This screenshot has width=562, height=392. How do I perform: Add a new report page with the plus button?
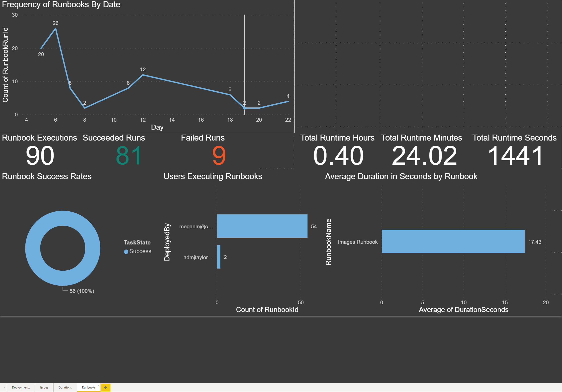coord(105,388)
